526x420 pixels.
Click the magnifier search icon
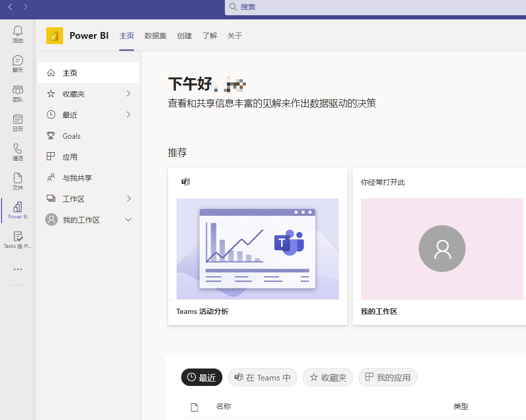point(233,7)
